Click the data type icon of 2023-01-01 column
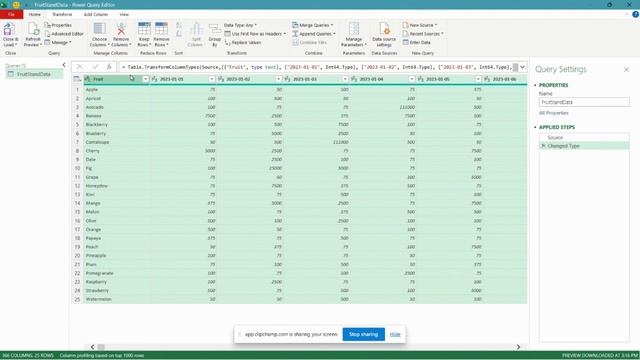 coord(154,79)
